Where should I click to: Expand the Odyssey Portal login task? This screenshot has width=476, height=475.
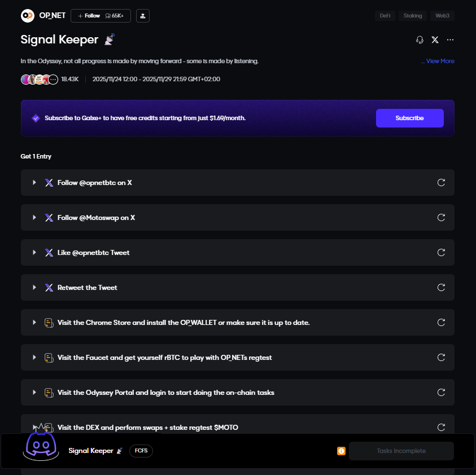34,393
